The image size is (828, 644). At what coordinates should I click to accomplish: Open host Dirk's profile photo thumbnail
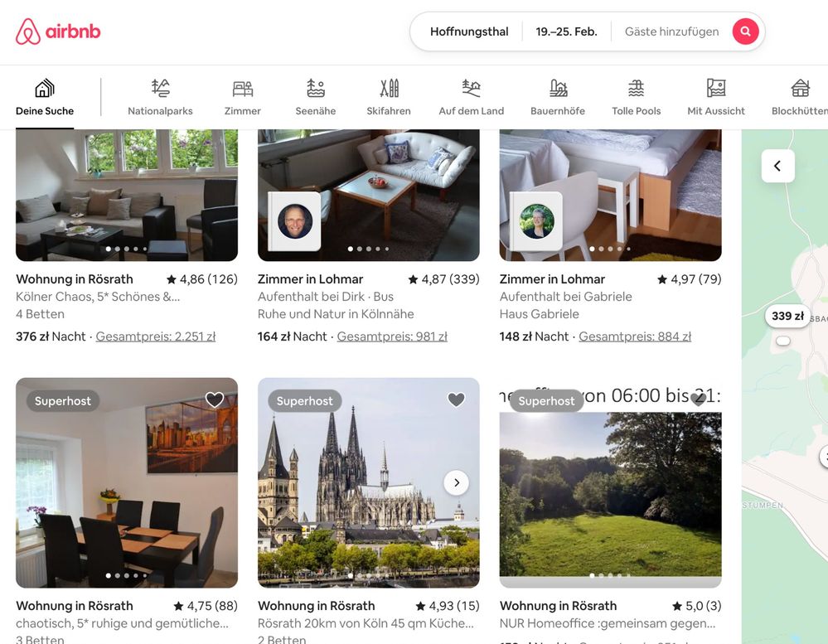[x=295, y=221]
